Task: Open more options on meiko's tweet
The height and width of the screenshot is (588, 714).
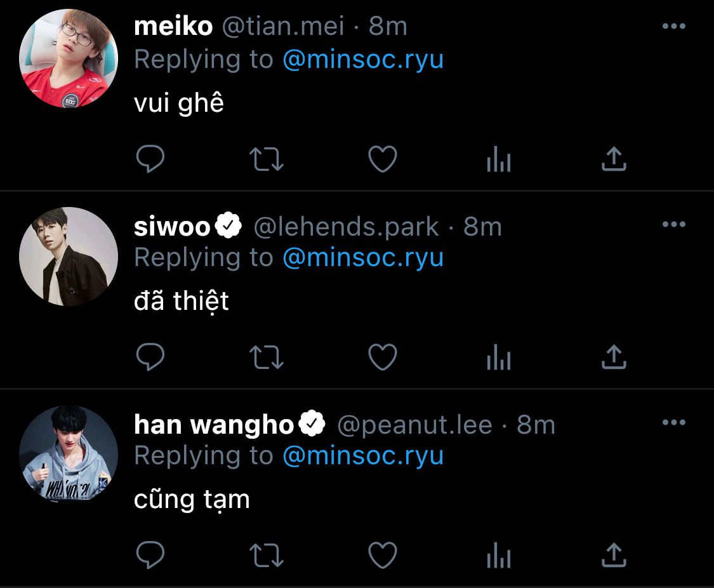Action: pyautogui.click(x=674, y=26)
